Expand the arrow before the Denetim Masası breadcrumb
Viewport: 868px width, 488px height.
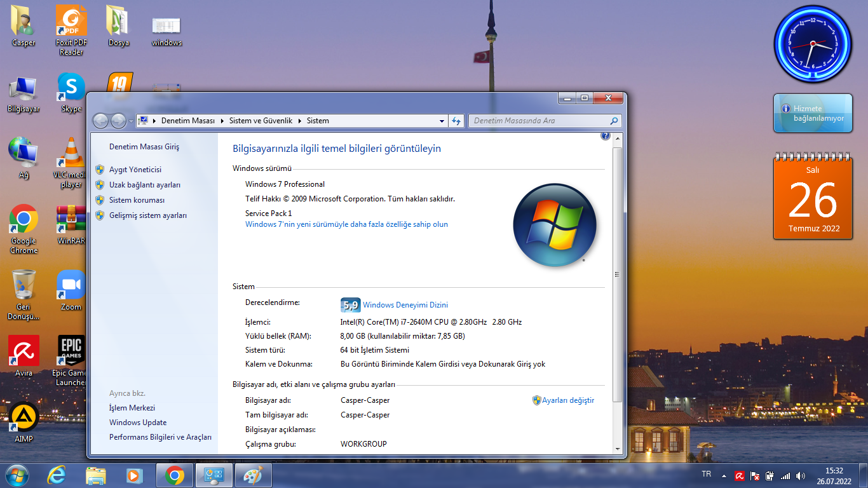pos(154,121)
